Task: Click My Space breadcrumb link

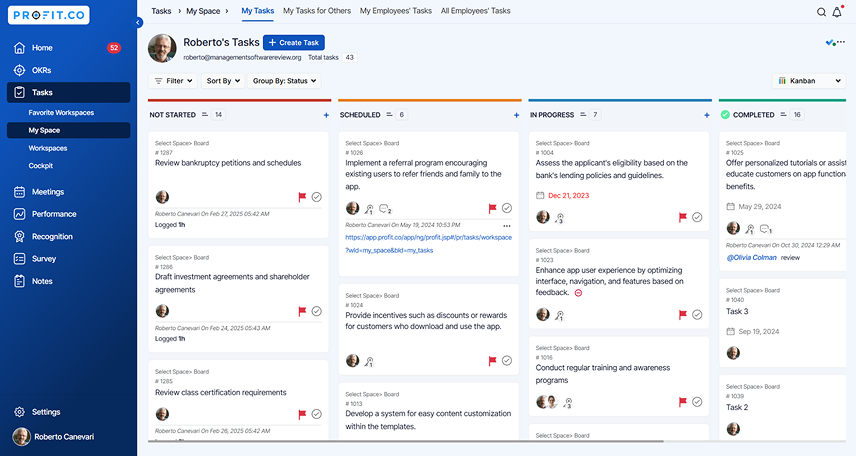Action: point(203,11)
